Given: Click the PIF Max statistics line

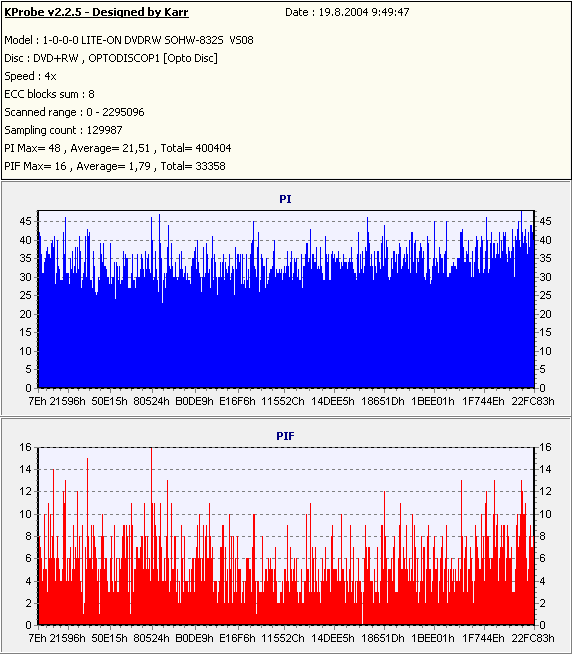Looking at the screenshot, I should (115, 166).
